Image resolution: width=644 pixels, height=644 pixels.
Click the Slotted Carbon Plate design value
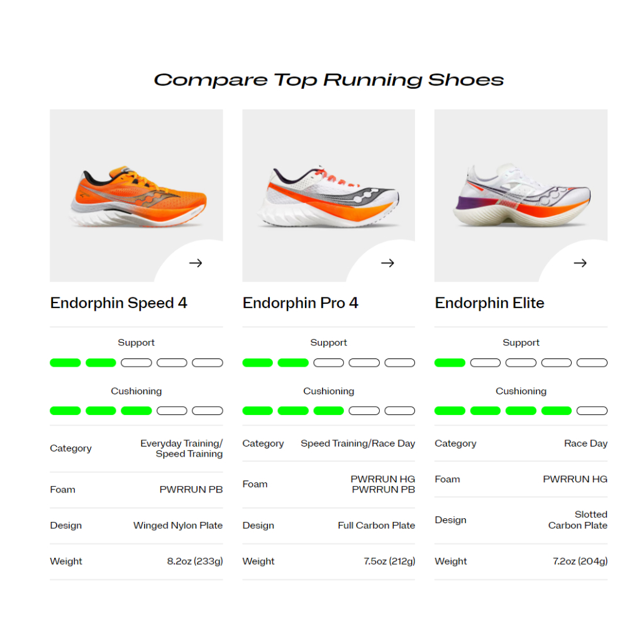pos(577,520)
